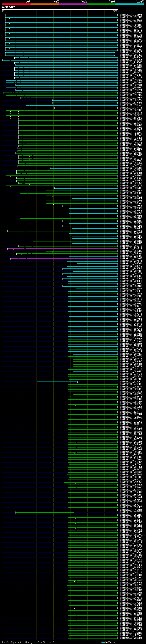
Task: Open hit UniRef100_Q9LPW0
Action: (x=131, y=17)
